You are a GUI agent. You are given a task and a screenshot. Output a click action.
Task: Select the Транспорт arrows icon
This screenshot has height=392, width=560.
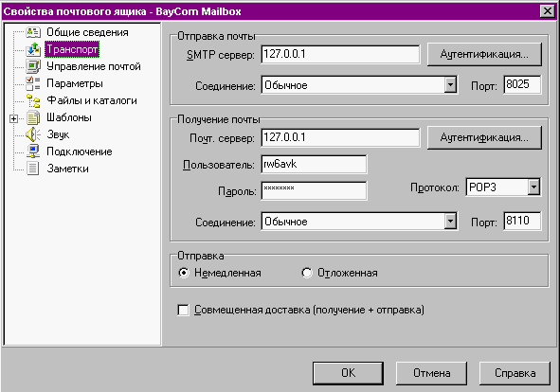[33, 49]
